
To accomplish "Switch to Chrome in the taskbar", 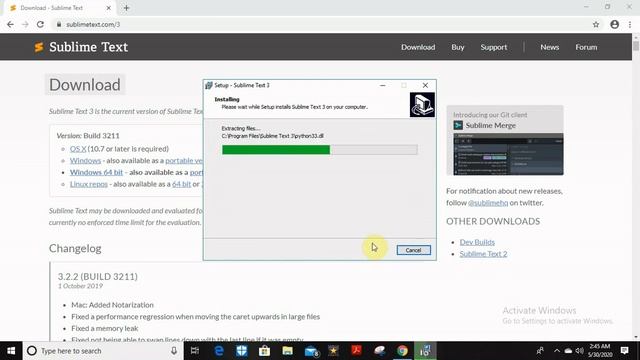I will (402, 351).
